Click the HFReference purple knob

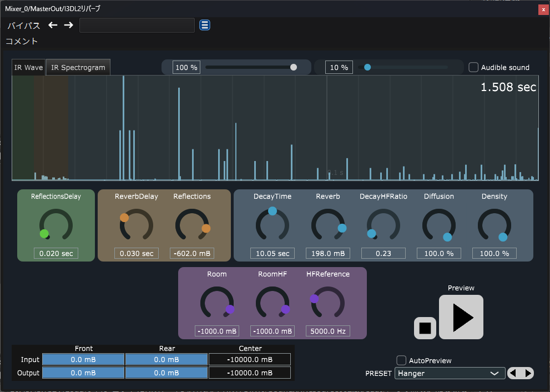pos(328,303)
